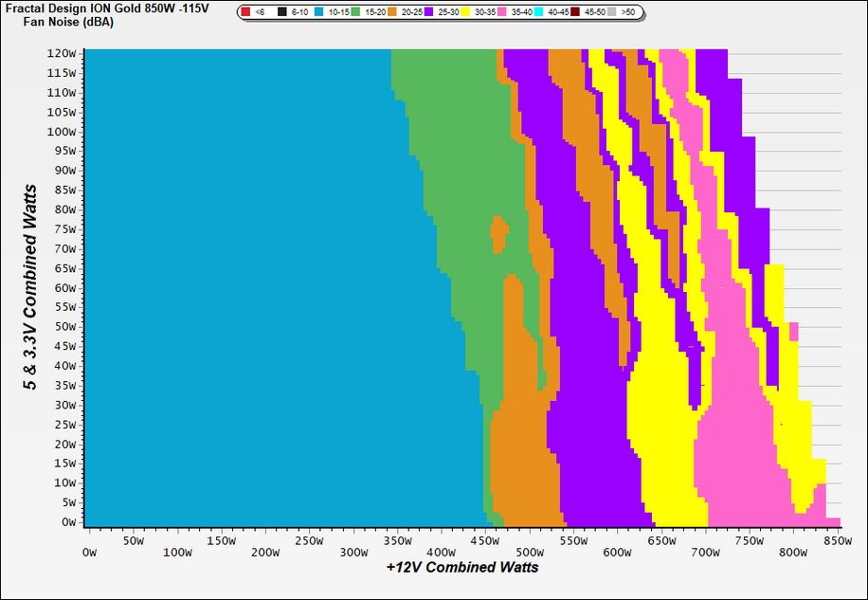Screen dimensions: 868x600
Task: Click the 65W y-axis label
Action: click(64, 268)
